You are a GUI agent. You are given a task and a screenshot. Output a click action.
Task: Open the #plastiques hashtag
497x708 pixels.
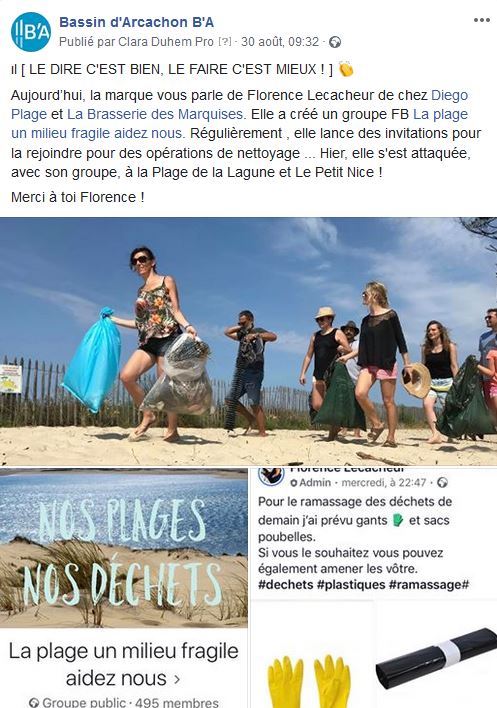point(351,585)
